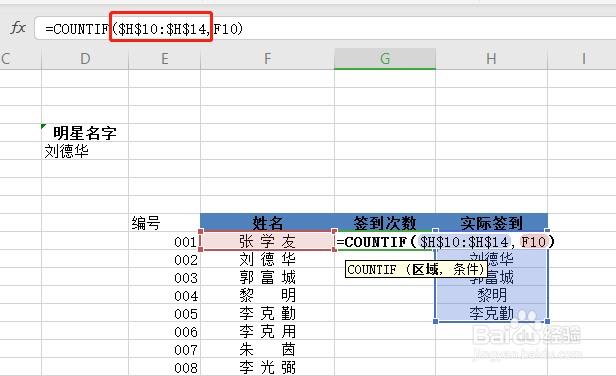Click number 007 cell

165,350
